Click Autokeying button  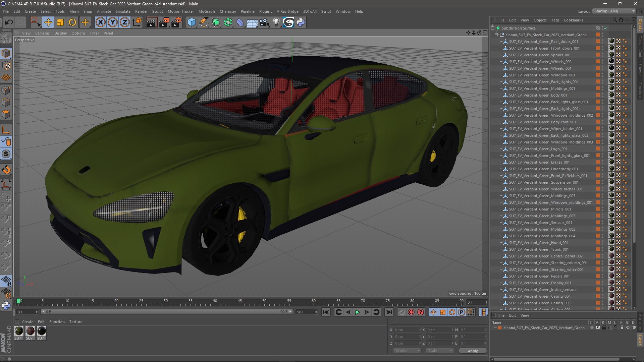(411, 312)
